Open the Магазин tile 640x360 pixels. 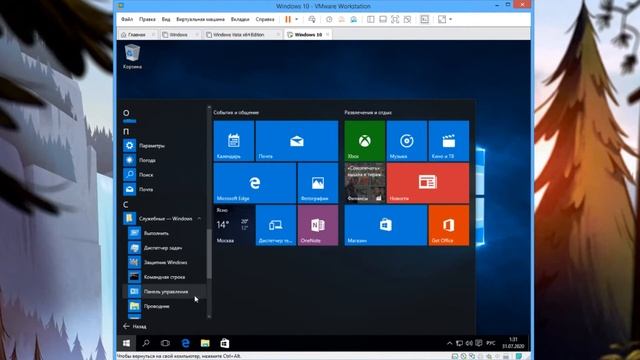386,225
